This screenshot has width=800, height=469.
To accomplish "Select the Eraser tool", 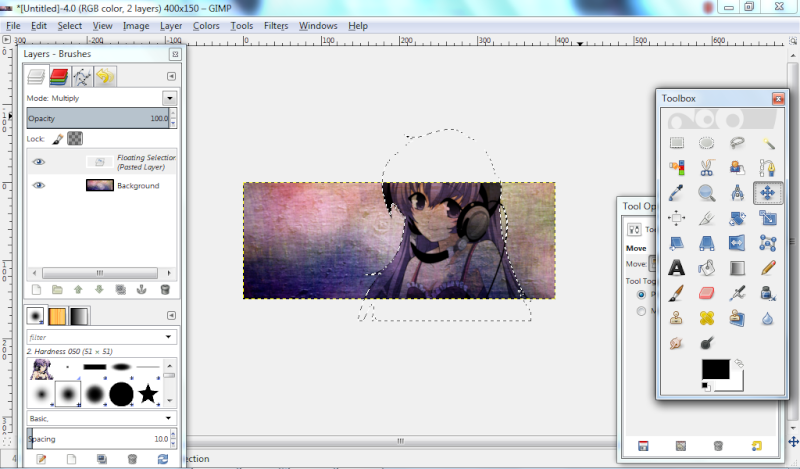I will coord(707,293).
